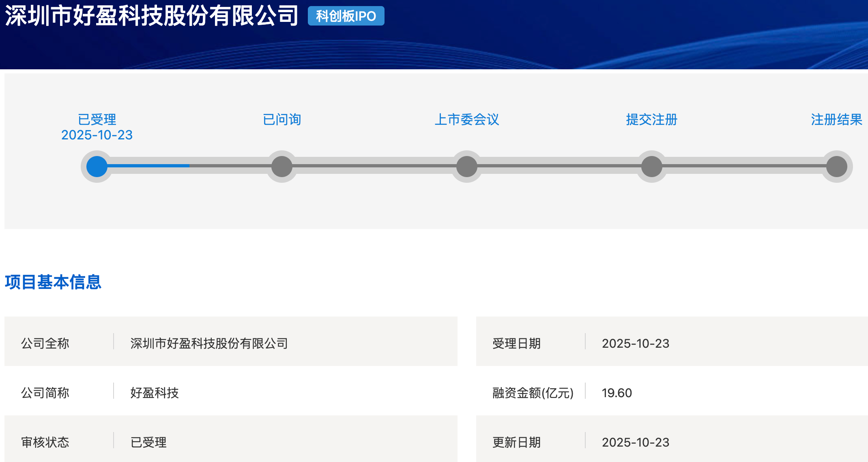This screenshot has width=868, height=462.
Task: Select the 上市委会议 stage label
Action: click(467, 120)
